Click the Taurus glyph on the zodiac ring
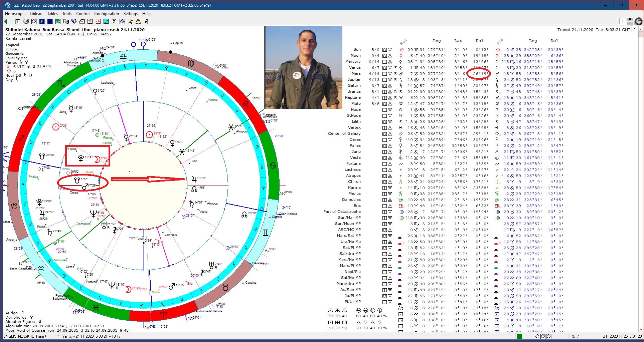 tap(225, 287)
